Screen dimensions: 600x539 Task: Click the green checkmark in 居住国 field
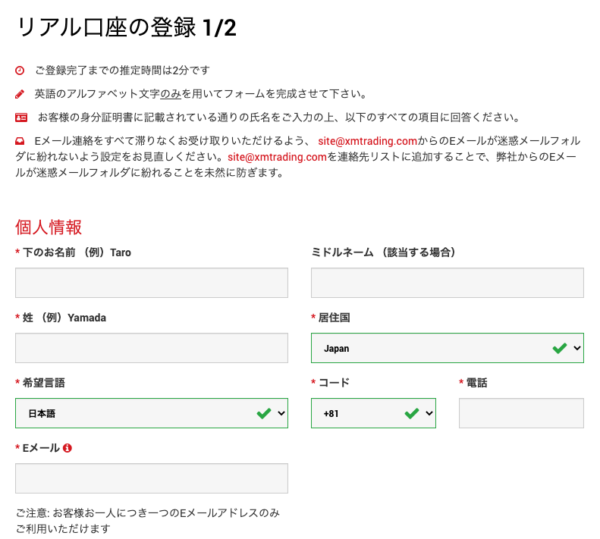click(x=559, y=348)
